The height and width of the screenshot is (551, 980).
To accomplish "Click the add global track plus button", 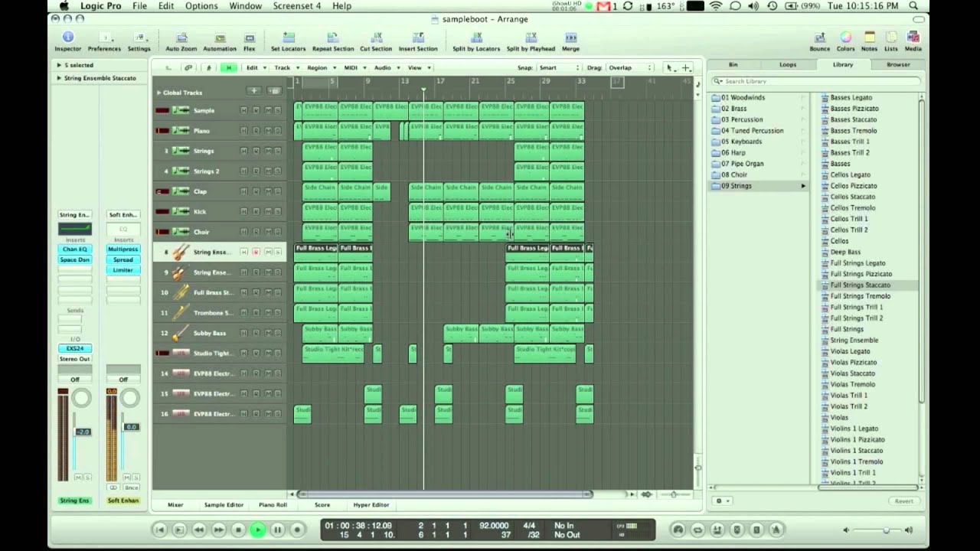I will point(253,91).
